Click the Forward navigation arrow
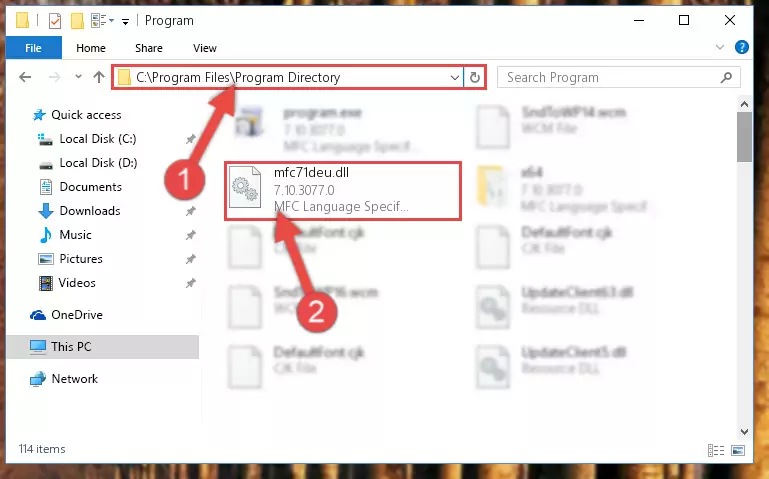Viewport: 769px width, 479px height. click(x=54, y=77)
